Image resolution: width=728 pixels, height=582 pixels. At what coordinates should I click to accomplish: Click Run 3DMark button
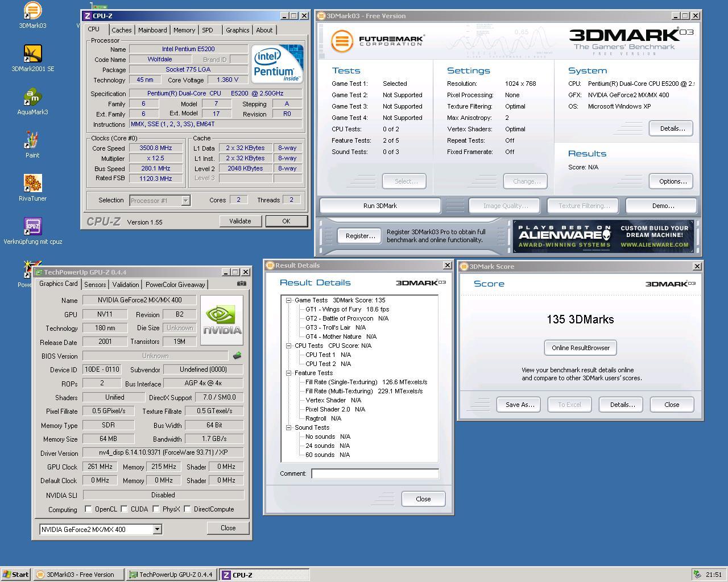point(380,206)
